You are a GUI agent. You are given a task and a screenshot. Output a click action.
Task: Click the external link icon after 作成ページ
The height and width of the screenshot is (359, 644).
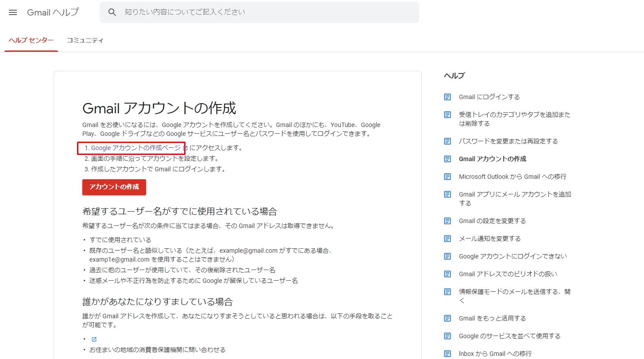click(185, 148)
